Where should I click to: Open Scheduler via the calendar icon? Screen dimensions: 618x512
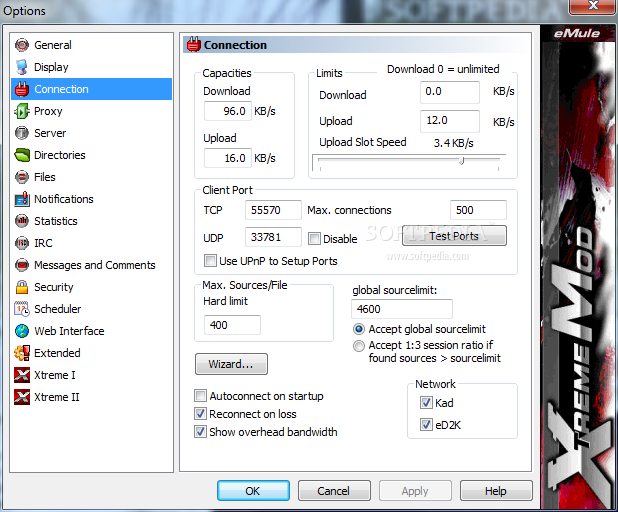[22, 309]
